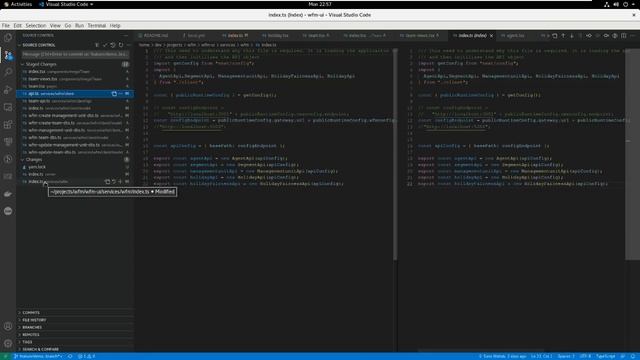The width and height of the screenshot is (640, 360).
Task: Discard changes icon on hovered index.ts row
Action: click(x=114, y=181)
